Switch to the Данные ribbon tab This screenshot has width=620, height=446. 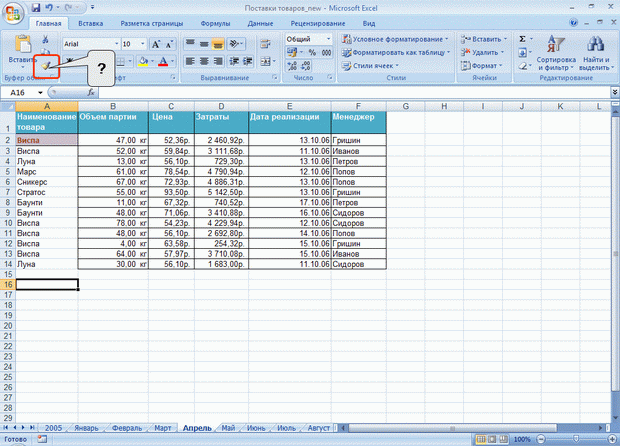pyautogui.click(x=260, y=23)
